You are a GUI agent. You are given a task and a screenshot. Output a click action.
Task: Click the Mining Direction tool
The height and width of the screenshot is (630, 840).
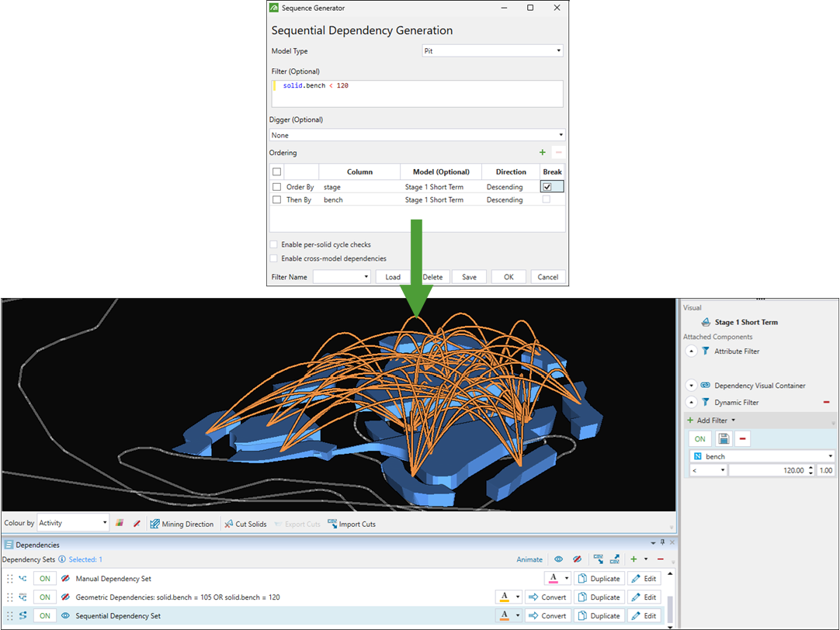pyautogui.click(x=182, y=524)
